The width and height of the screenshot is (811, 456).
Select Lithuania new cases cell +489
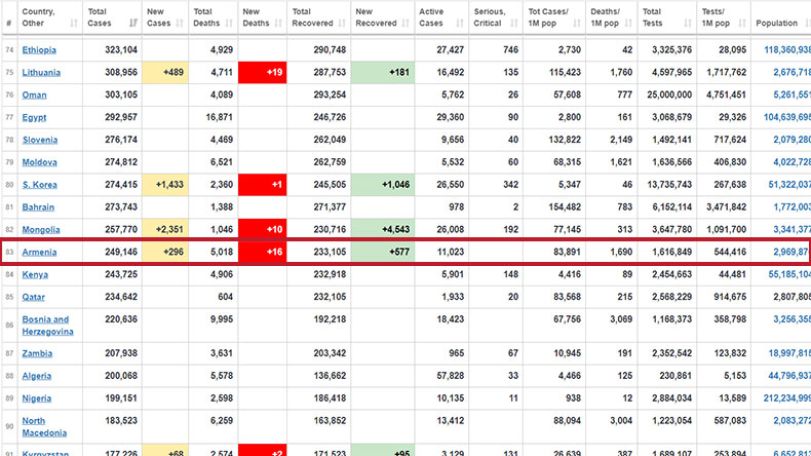point(166,72)
